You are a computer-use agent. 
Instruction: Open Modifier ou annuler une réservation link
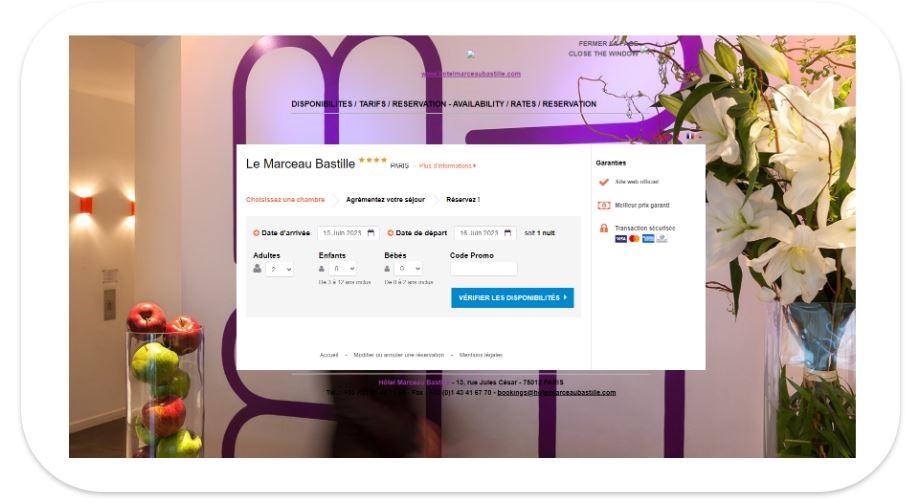pyautogui.click(x=398, y=355)
